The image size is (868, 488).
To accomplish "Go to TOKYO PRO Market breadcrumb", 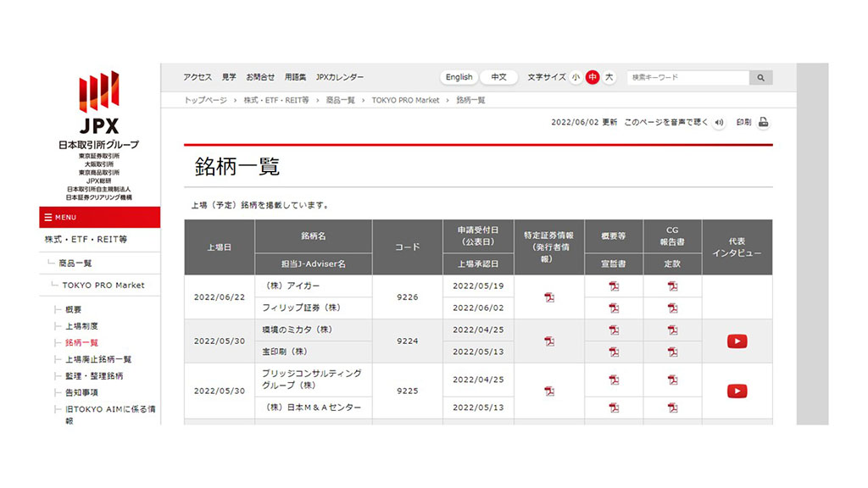I will [x=405, y=100].
